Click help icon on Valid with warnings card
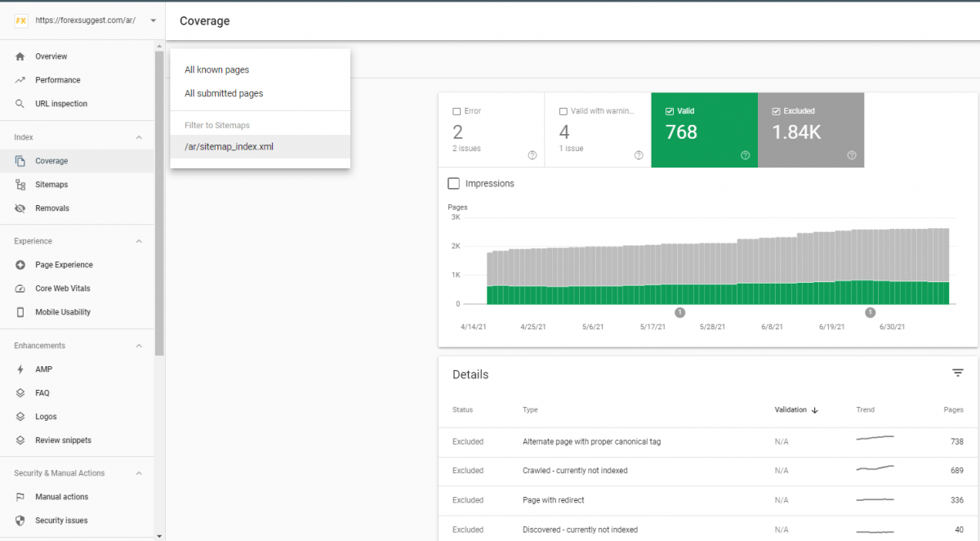The width and height of the screenshot is (980, 541). point(639,155)
